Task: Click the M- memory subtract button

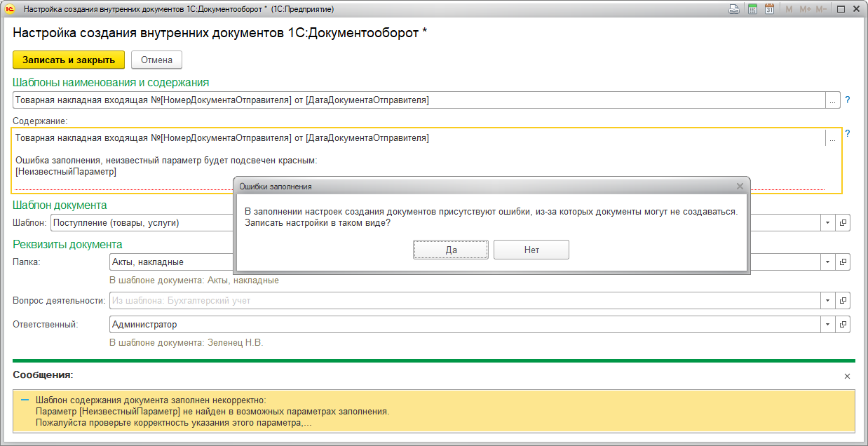Action: [821, 9]
